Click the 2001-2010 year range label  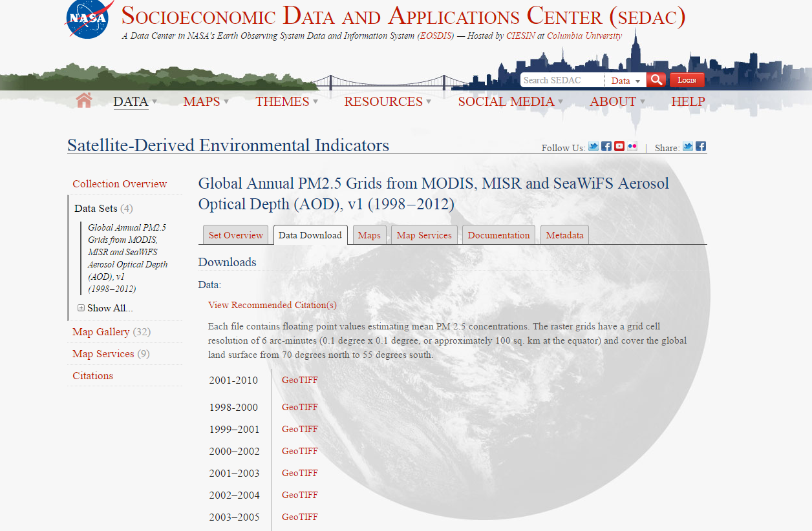point(233,380)
